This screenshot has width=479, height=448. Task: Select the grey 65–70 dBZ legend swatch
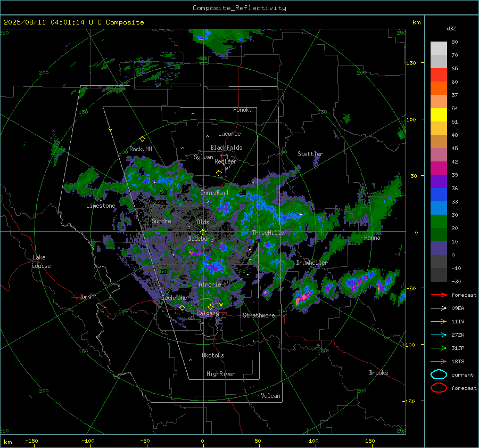pyautogui.click(x=439, y=61)
